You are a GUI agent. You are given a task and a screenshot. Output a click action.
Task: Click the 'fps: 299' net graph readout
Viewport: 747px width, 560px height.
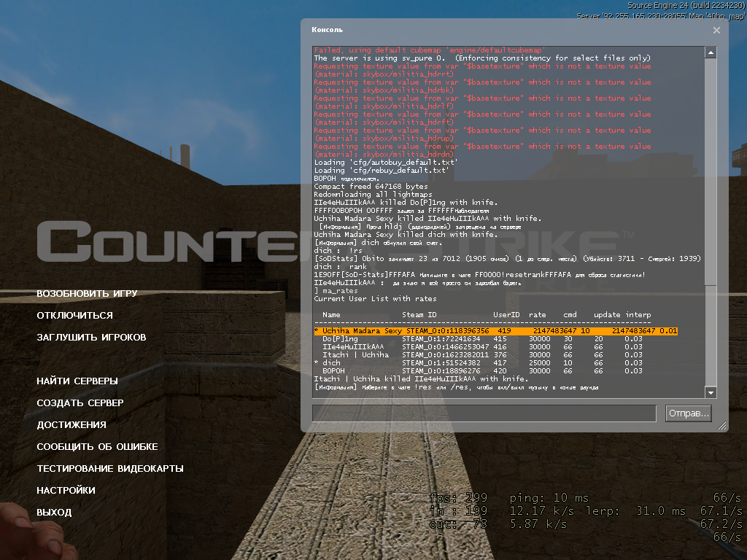(x=458, y=498)
